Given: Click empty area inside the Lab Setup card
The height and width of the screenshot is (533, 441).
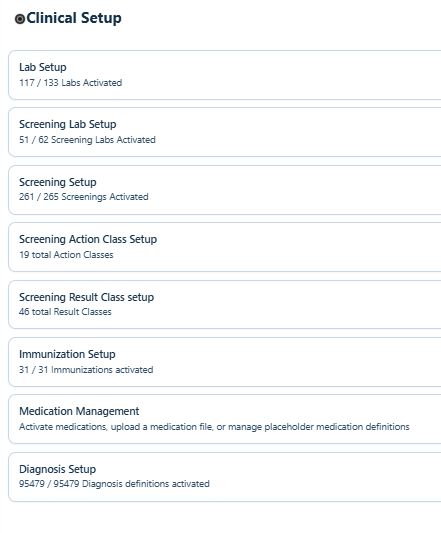Looking at the screenshot, I should point(289,75).
